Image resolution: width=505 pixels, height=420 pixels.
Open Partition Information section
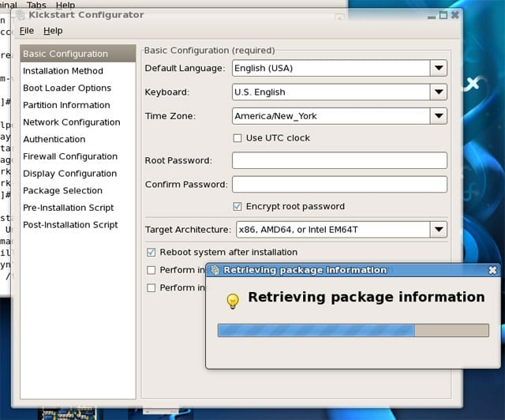tap(78, 105)
